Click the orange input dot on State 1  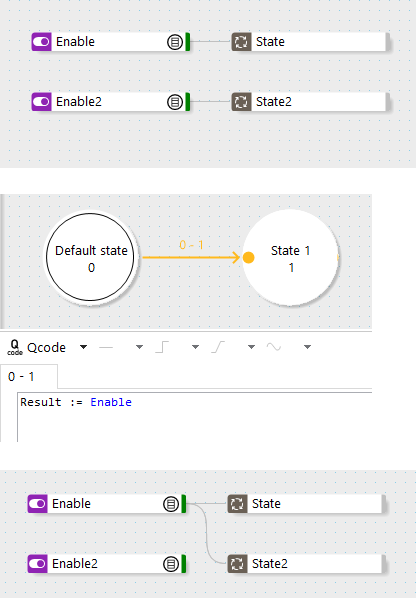point(249,257)
